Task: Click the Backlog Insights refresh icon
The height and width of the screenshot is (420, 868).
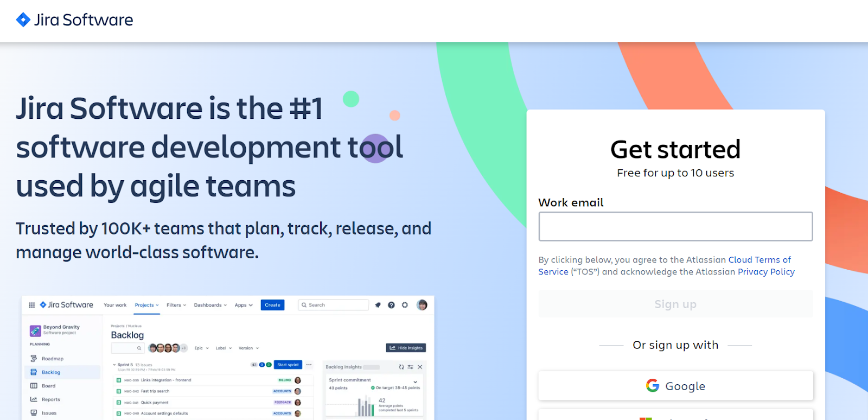Action: [x=401, y=367]
